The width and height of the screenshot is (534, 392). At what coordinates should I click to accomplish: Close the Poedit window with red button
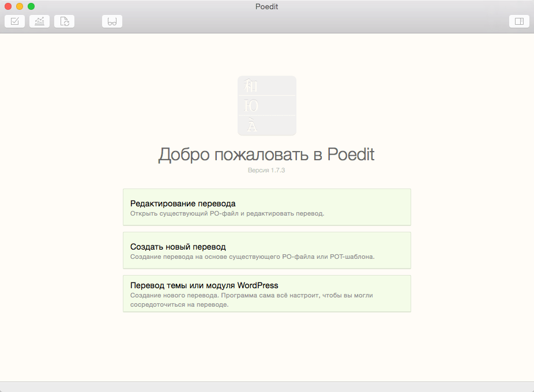[8, 6]
